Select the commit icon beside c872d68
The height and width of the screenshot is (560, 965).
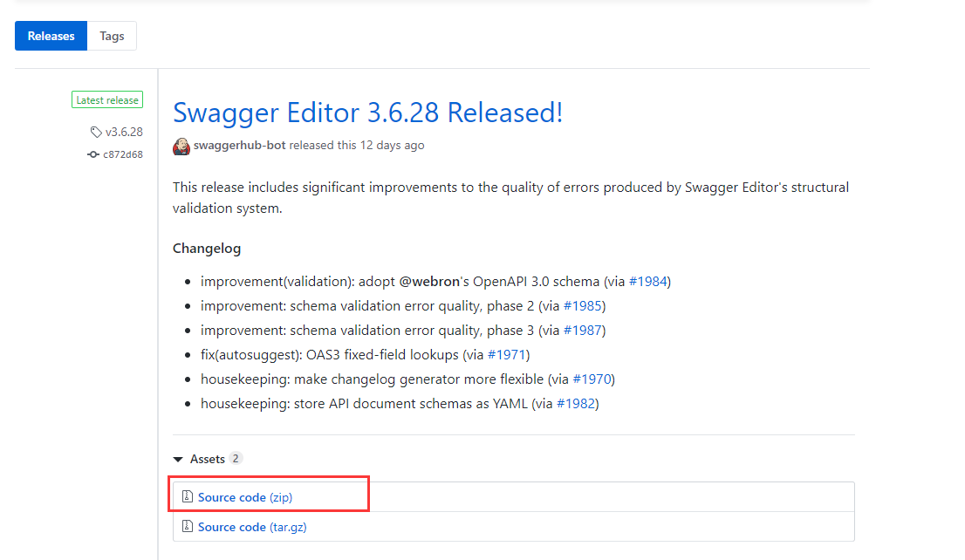point(92,154)
